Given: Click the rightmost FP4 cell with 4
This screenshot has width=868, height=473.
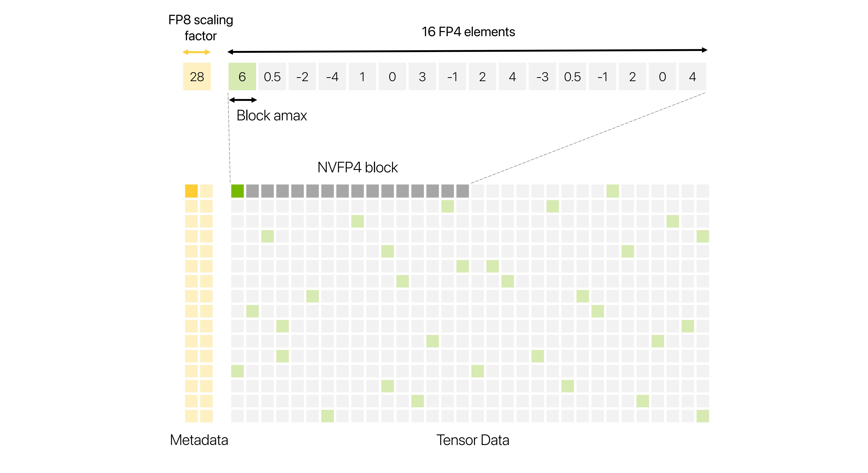Looking at the screenshot, I should (693, 77).
